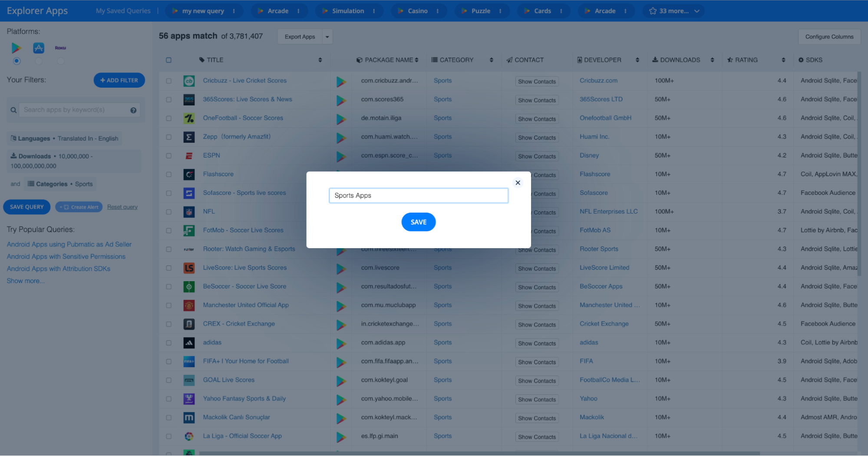
Task: Show contacts for Cricbuzz
Action: tap(537, 82)
